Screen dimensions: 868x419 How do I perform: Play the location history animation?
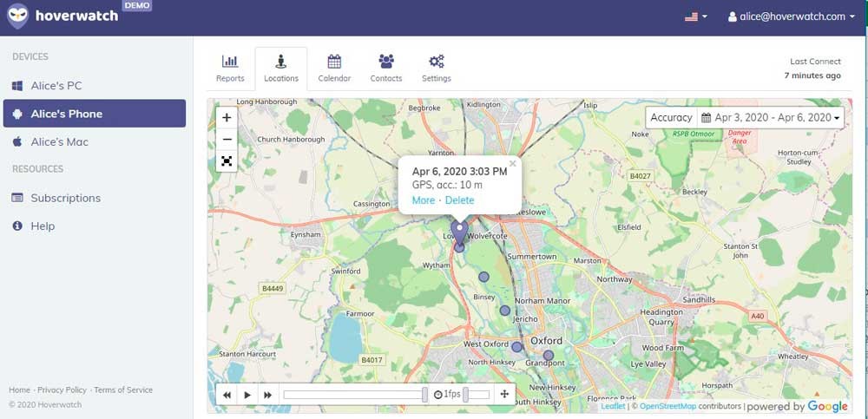point(247,395)
